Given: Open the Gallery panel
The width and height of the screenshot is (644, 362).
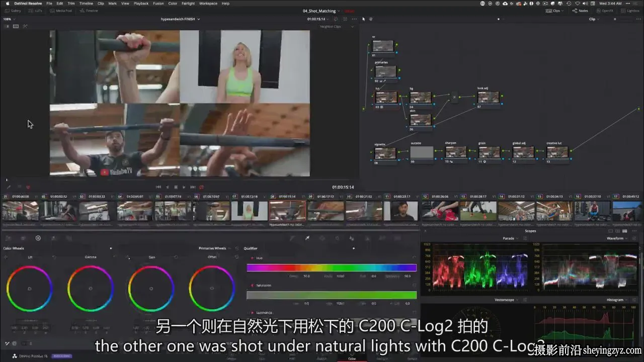Looking at the screenshot, I should (x=13, y=11).
